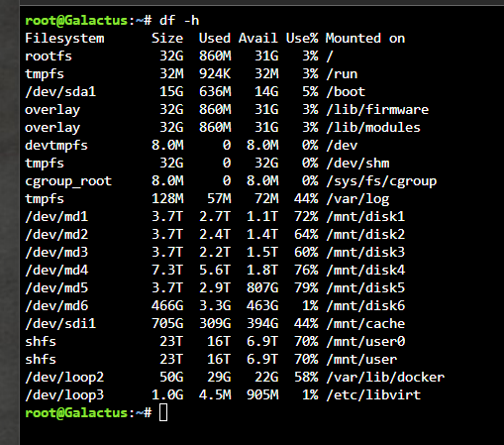Screen dimensions: 504x445
Task: Click the /mnt/cache mount path
Action: [365, 323]
